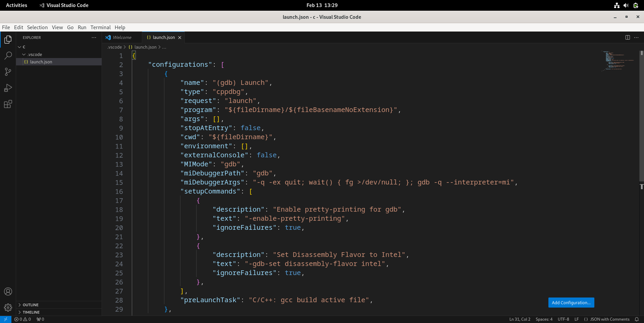The height and width of the screenshot is (323, 644).
Task: Collapse the c workspace folder
Action: 59,47
